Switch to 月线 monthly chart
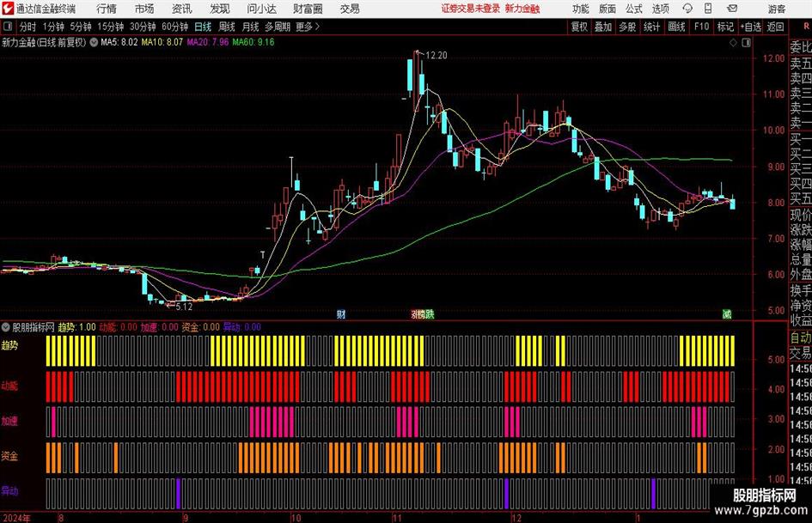 pyautogui.click(x=251, y=27)
